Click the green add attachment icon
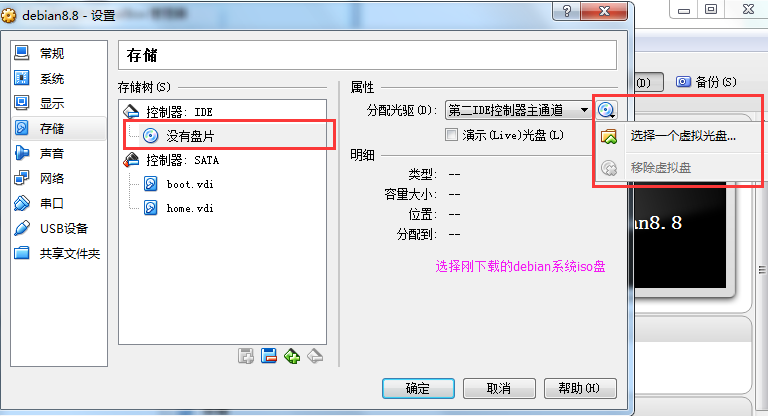The height and width of the screenshot is (416, 768). coord(292,356)
